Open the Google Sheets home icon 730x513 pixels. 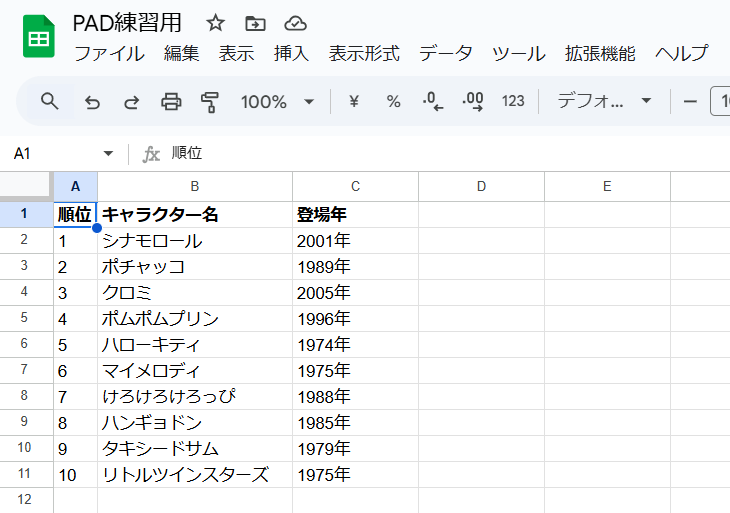(39, 37)
